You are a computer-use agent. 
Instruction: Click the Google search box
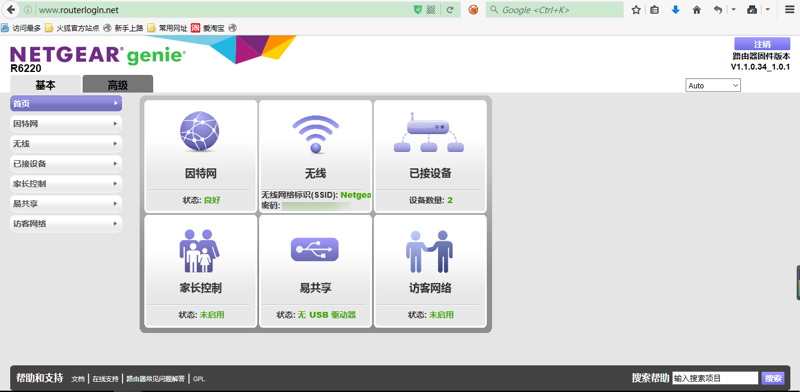pyautogui.click(x=555, y=10)
